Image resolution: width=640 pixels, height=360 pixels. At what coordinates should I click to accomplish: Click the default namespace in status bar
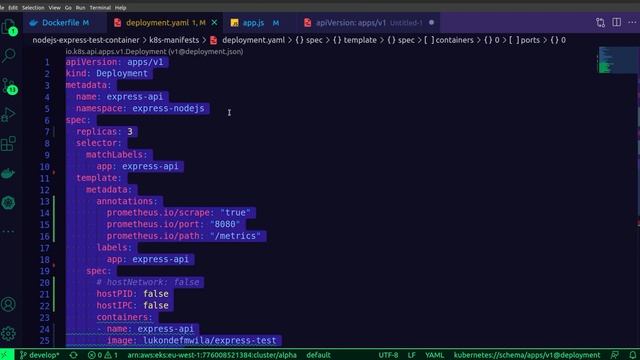tap(318, 355)
